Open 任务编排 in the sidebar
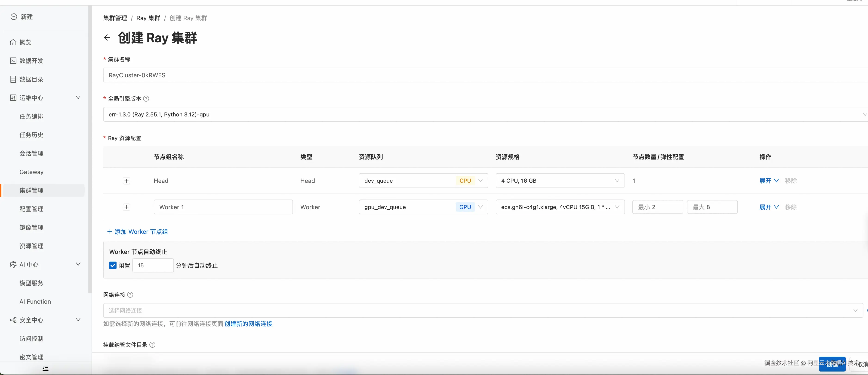The image size is (868, 375). pyautogui.click(x=31, y=116)
